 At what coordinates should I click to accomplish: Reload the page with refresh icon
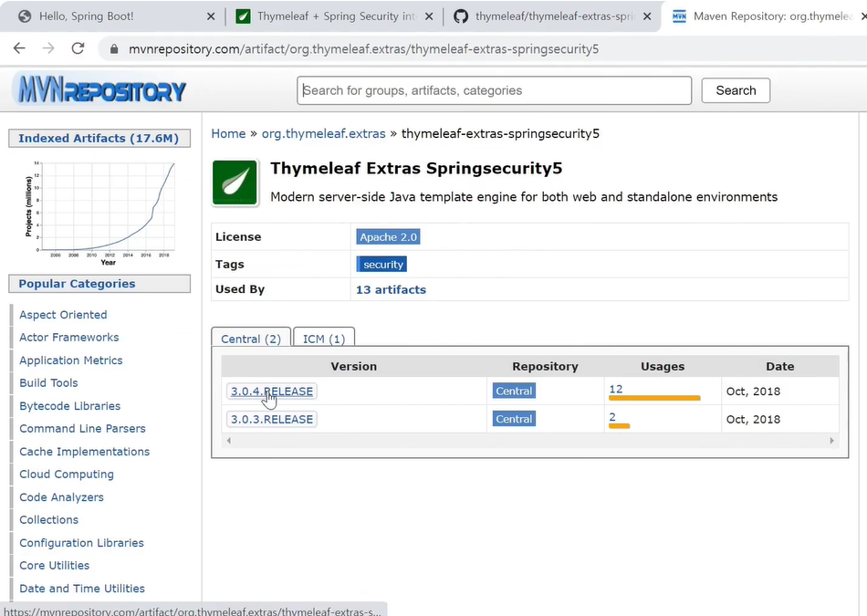78,48
